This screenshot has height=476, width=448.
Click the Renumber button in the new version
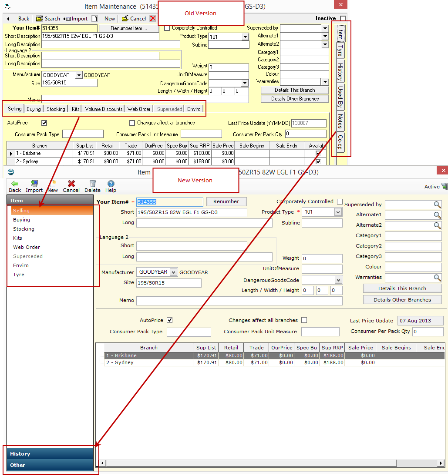click(226, 201)
